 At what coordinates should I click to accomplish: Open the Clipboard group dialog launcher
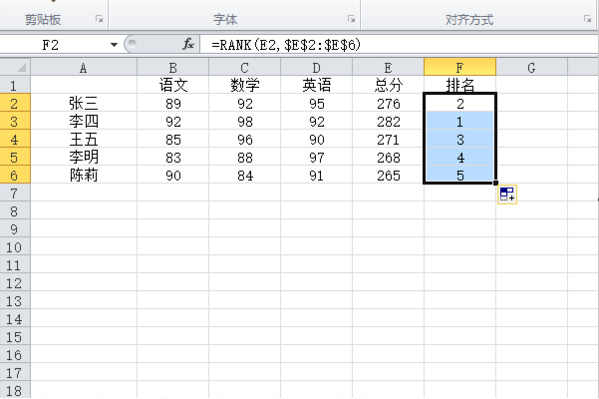coord(99,19)
